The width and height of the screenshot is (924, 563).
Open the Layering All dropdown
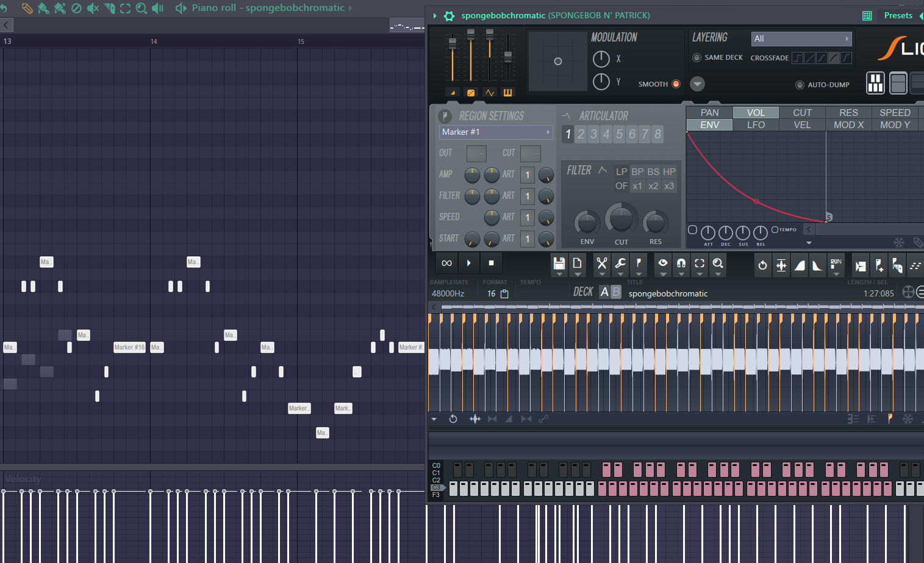click(x=801, y=38)
